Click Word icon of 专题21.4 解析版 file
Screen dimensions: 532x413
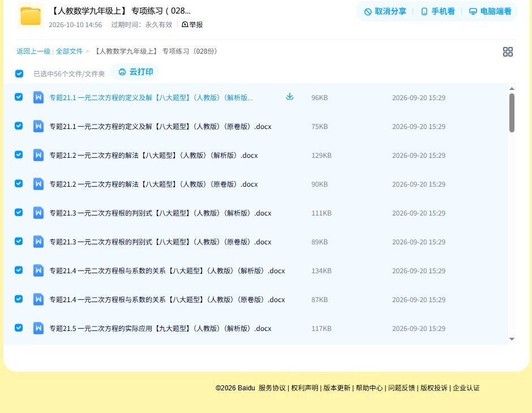pos(38,270)
